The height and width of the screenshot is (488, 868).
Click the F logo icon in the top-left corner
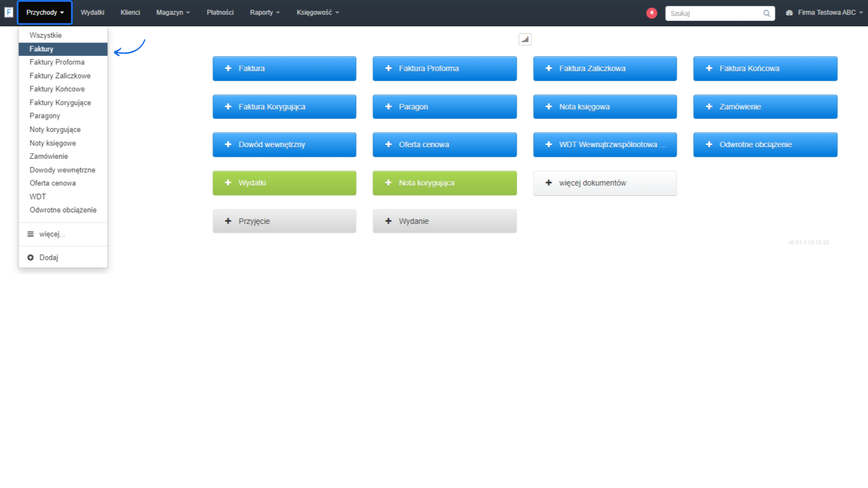pos(9,13)
